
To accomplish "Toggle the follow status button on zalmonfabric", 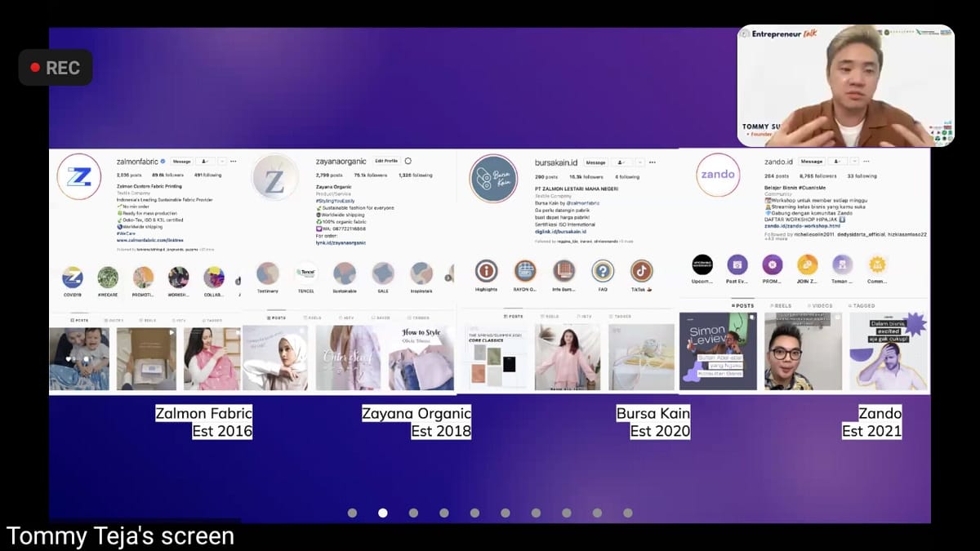I will 204,162.
